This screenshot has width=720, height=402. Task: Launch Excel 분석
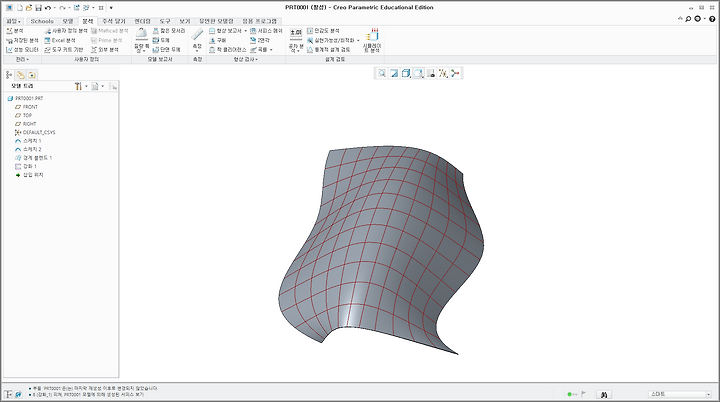[x=60, y=40]
